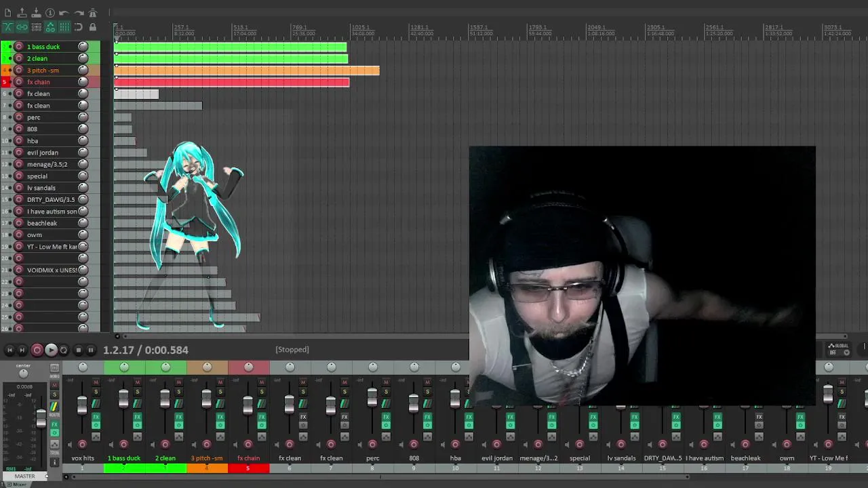Screen dimensions: 868x488
Task: Toggle the metronome icon in toolbar
Action: [x=93, y=13]
